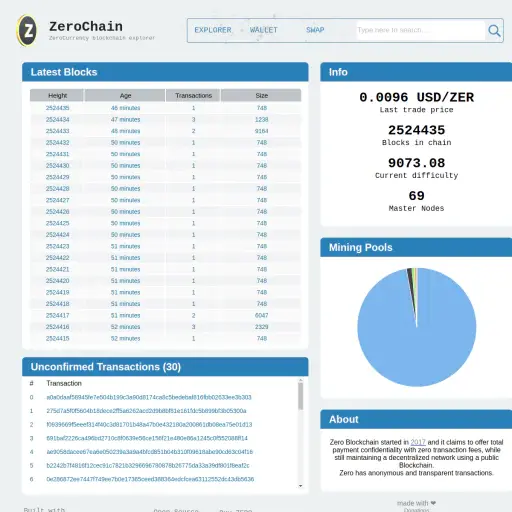Open the 2017 link in the About panel

click(x=418, y=442)
